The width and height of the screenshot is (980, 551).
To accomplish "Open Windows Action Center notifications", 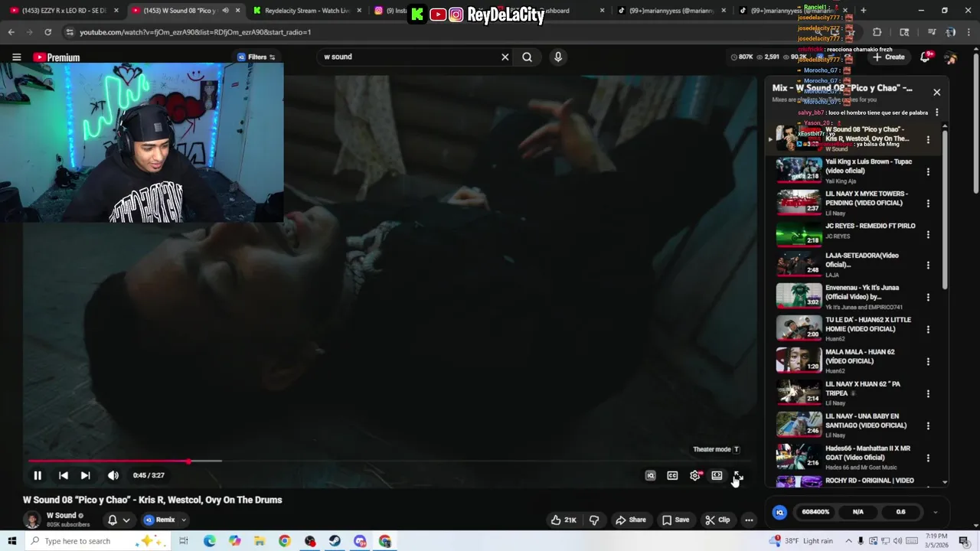I will point(964,541).
